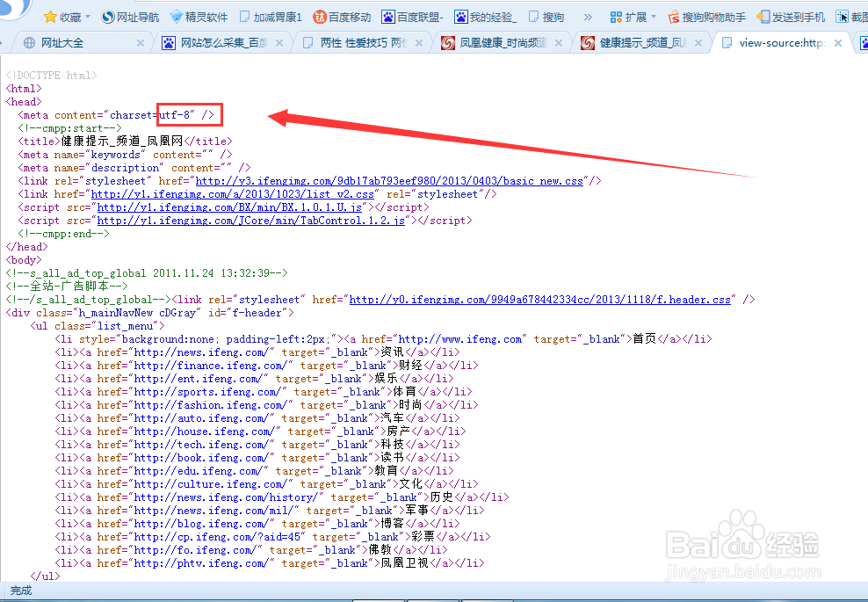Switch to the 网站怎么采集_百度 tab
Viewport: 868px width, 602px height.
[x=222, y=43]
